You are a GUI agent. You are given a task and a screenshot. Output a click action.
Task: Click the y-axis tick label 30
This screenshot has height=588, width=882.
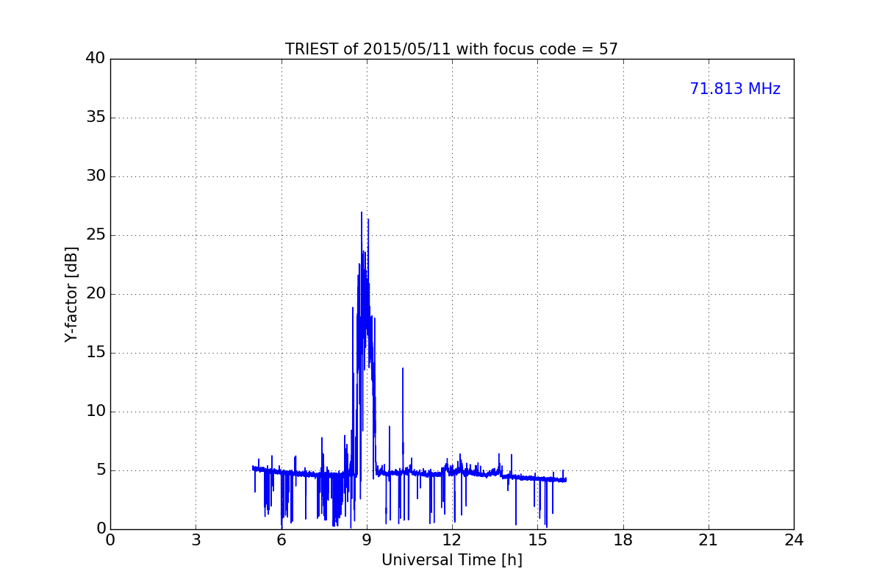click(x=96, y=176)
